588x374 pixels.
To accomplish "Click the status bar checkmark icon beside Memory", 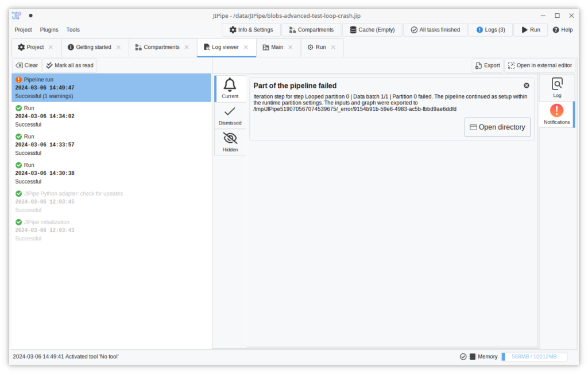I will click(x=463, y=357).
